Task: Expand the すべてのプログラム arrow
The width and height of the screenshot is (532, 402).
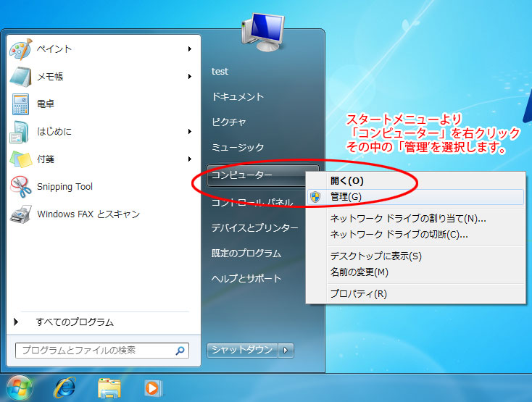Action: pos(16,322)
